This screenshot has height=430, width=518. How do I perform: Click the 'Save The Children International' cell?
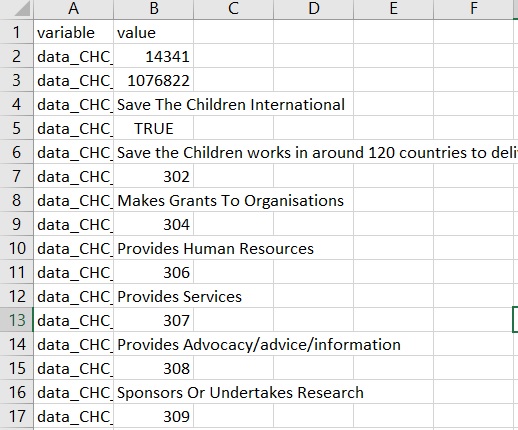154,104
